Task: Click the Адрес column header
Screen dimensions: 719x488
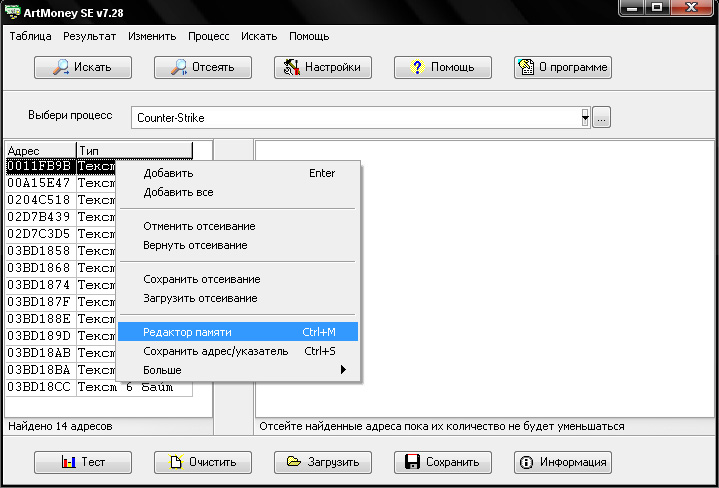Action: (40, 150)
